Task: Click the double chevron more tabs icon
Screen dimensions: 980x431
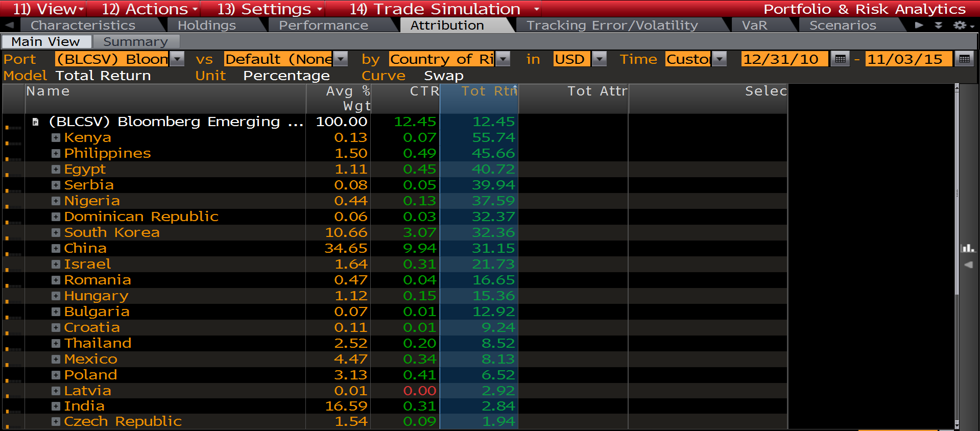Action: tap(938, 25)
